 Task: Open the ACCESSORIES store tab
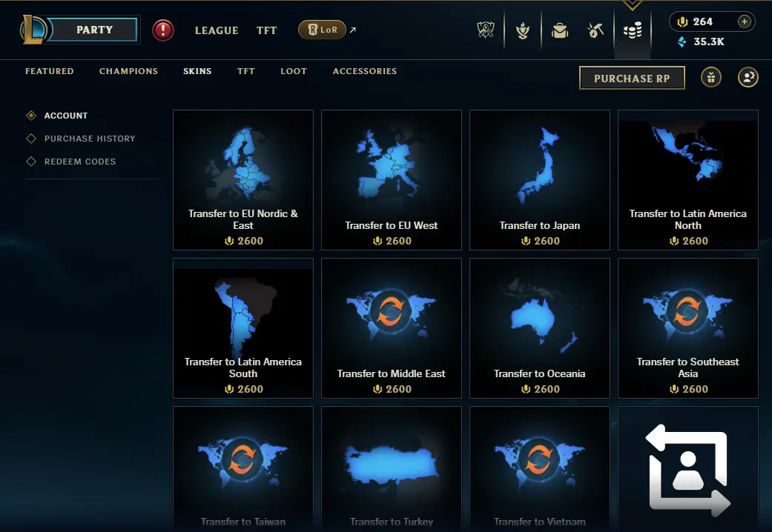(365, 71)
